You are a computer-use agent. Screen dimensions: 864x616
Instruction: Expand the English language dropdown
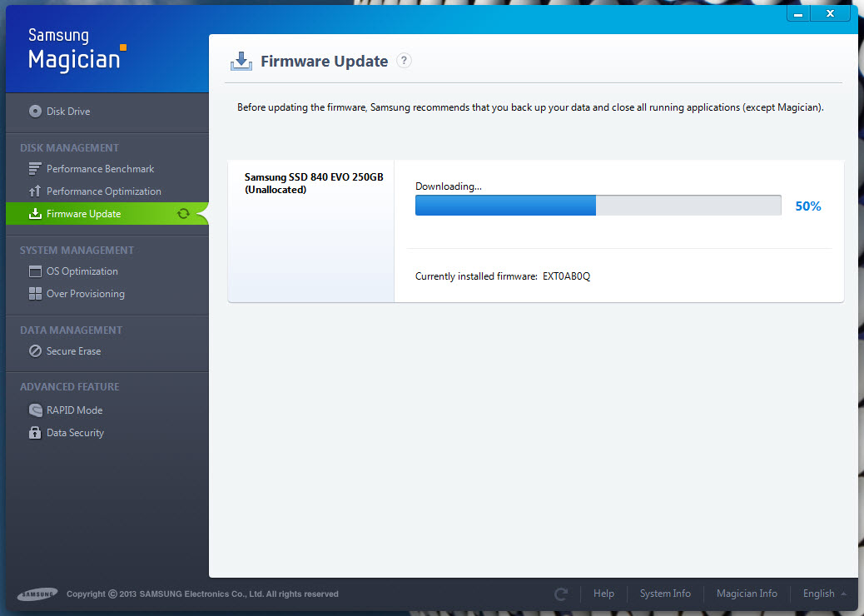point(824,594)
